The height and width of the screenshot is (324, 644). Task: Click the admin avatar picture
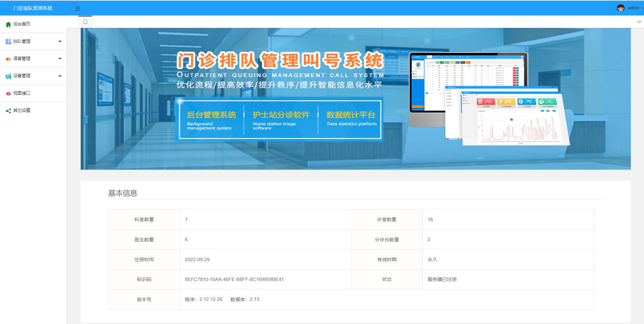pyautogui.click(x=620, y=8)
